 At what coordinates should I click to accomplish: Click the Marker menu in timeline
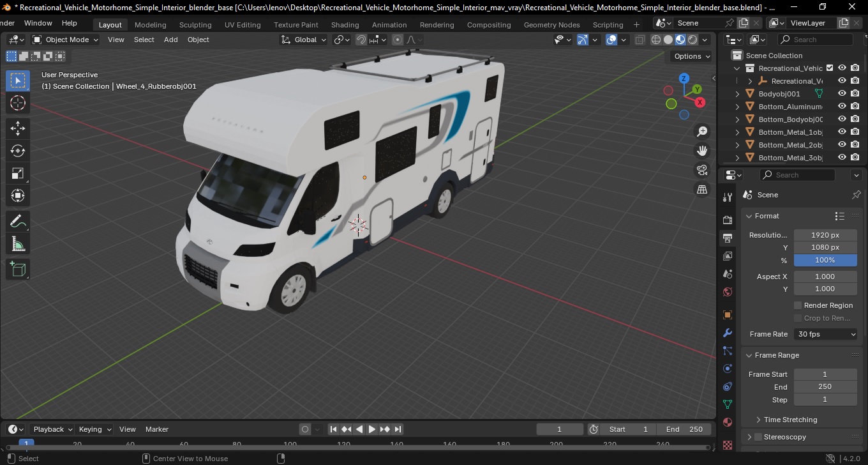157,429
